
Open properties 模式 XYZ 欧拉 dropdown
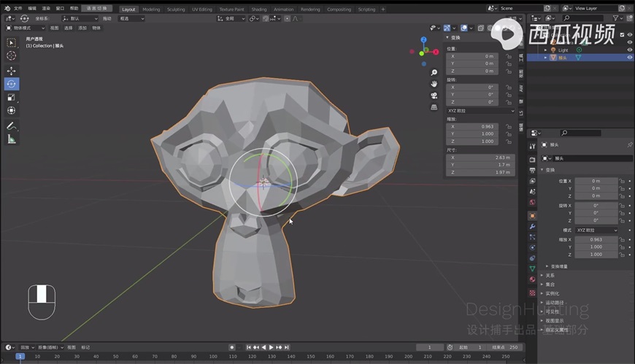pos(597,230)
